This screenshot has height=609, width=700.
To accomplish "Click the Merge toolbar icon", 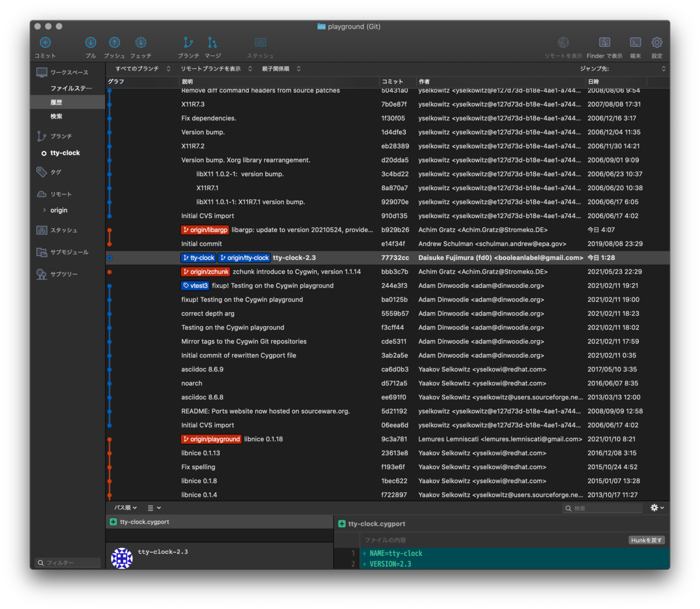I will pos(212,43).
